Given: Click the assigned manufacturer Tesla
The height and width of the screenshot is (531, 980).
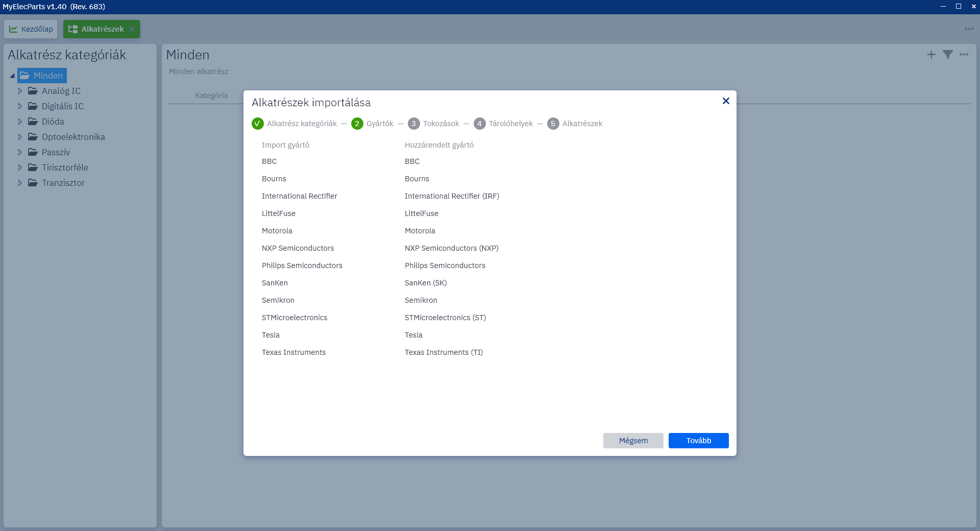Looking at the screenshot, I should point(413,335).
